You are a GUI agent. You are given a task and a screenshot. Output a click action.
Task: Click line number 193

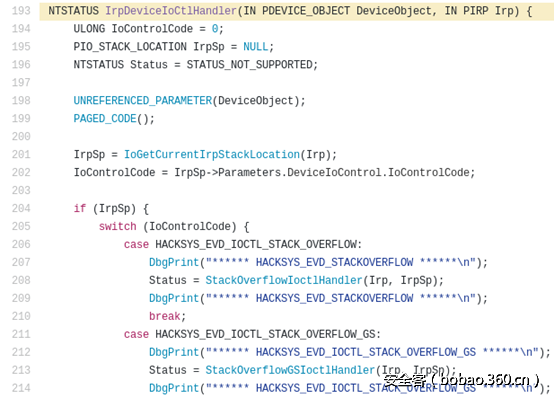click(21, 11)
